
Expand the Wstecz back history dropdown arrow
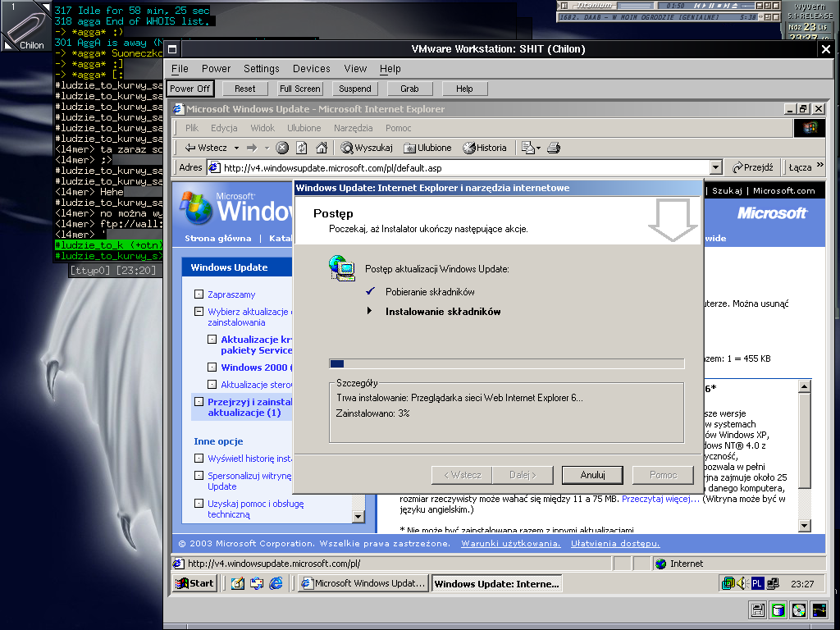236,148
